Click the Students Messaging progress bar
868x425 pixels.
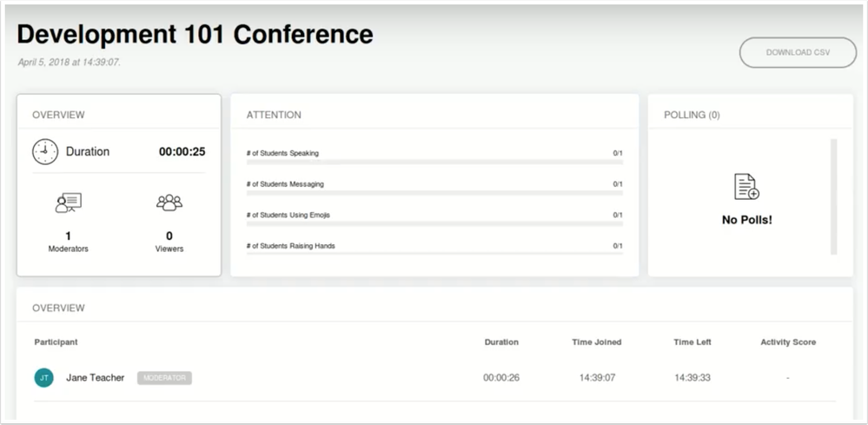434,193
